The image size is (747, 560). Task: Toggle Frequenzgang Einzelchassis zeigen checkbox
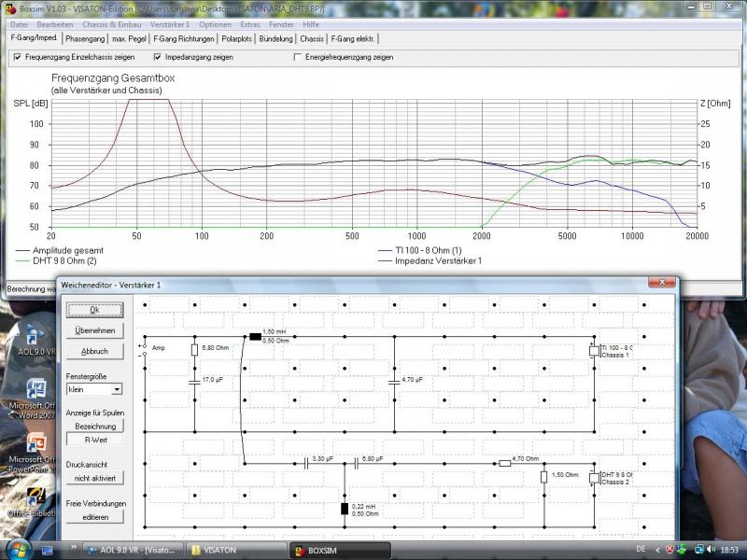pos(17,57)
